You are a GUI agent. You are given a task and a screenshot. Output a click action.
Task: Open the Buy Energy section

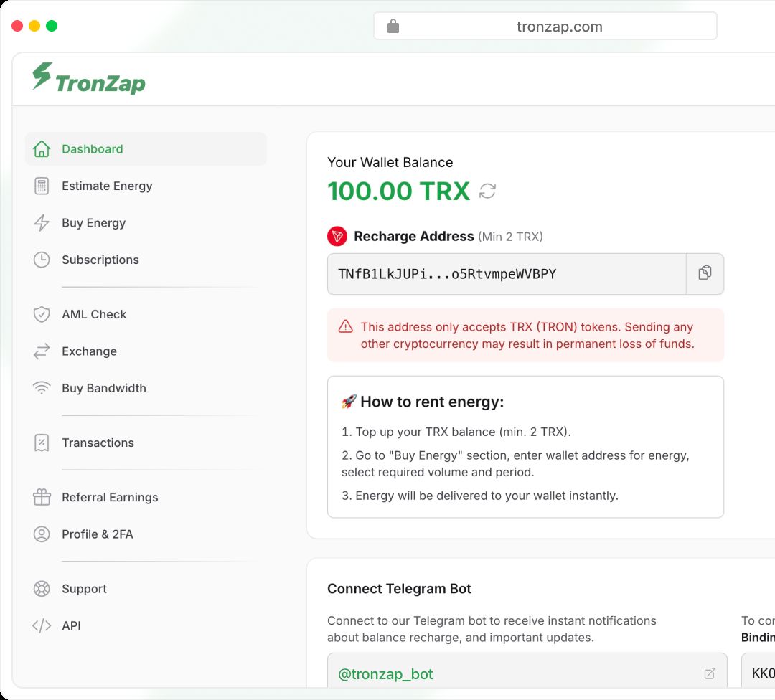click(x=146, y=223)
